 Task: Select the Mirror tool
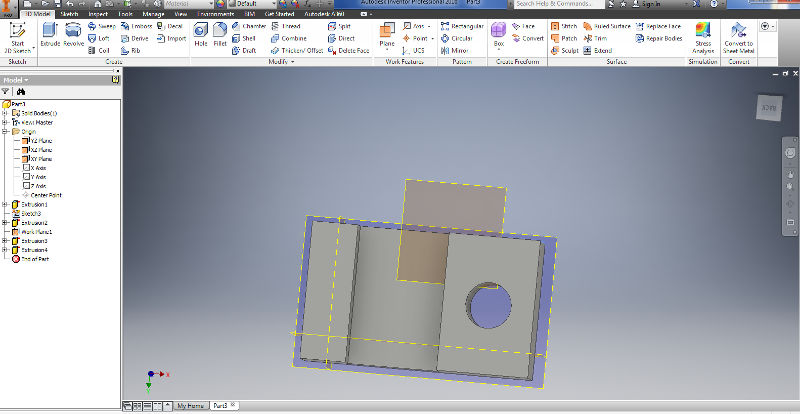point(455,51)
